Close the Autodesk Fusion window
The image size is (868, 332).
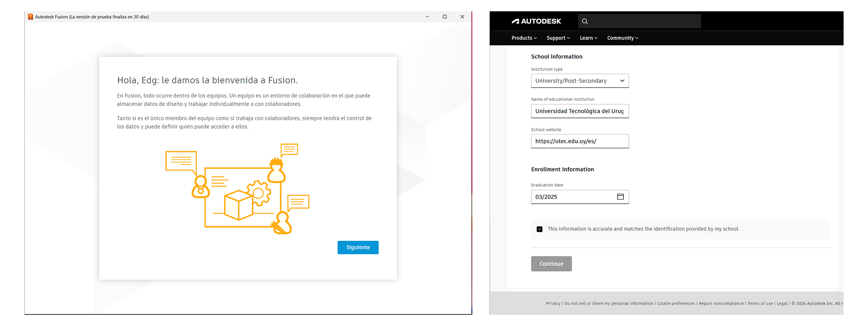462,17
